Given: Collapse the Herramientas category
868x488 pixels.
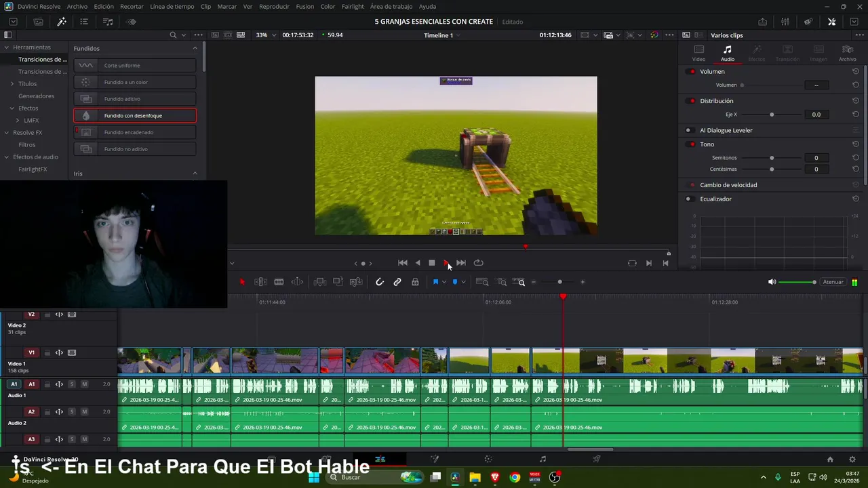Looking at the screenshot, I should click(6, 47).
